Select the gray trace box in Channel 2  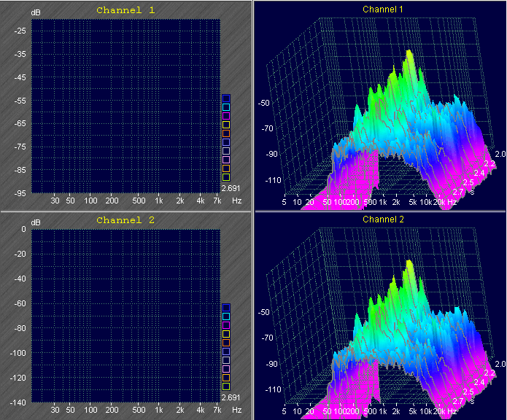coord(226,360)
